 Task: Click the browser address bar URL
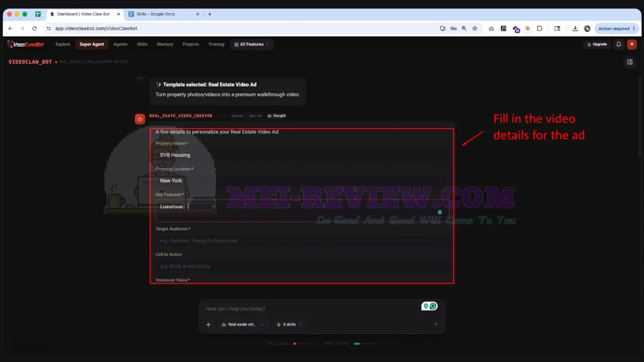click(96, 28)
